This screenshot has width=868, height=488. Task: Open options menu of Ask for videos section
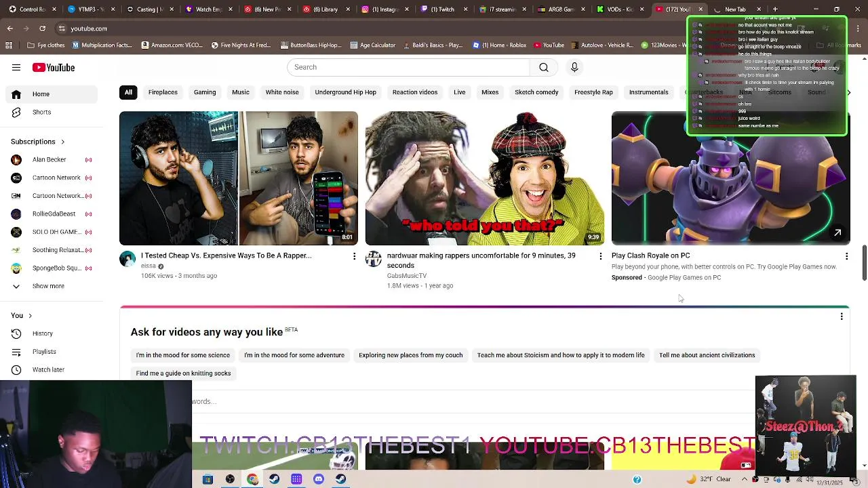[x=842, y=317]
